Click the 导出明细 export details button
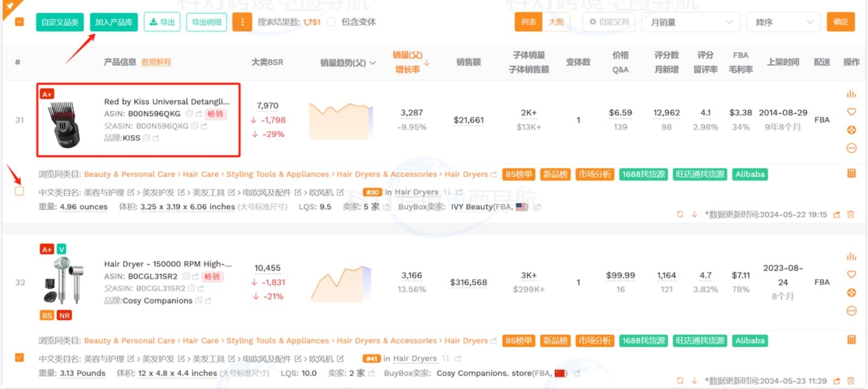This screenshot has height=389, width=868. click(x=206, y=22)
